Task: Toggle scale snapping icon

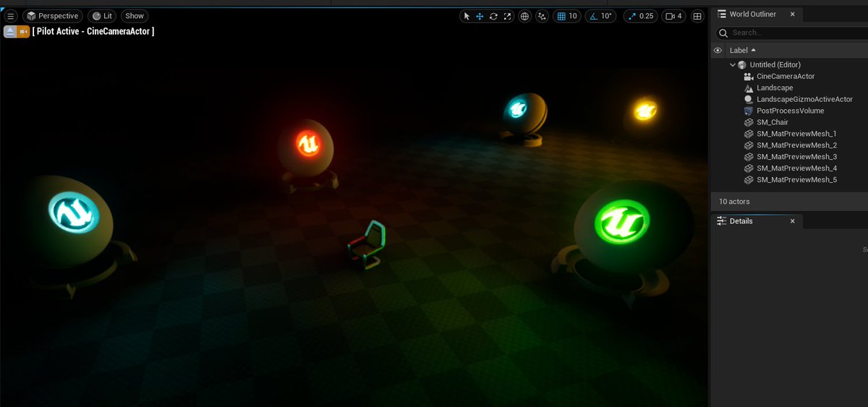Action: pos(631,16)
